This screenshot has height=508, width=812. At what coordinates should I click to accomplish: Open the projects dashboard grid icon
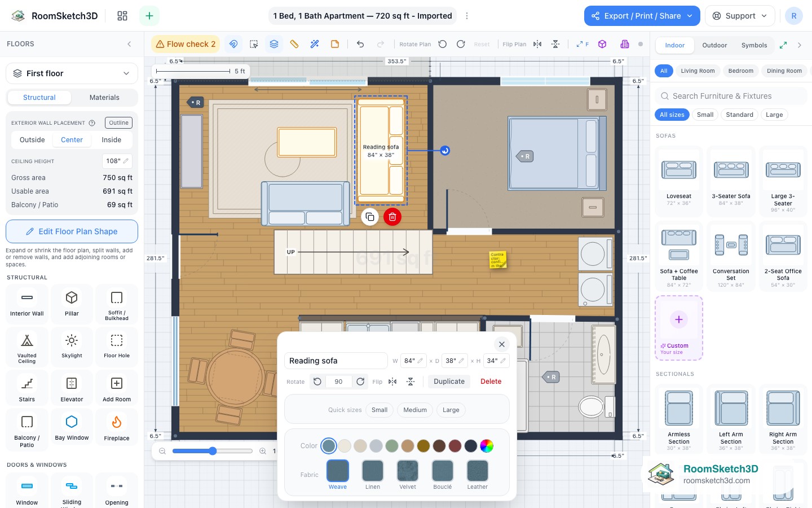[122, 16]
